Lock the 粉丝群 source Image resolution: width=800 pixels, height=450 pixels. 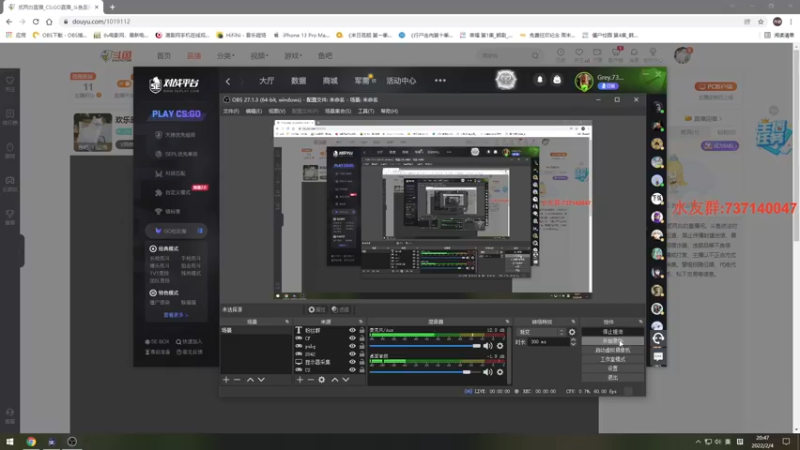click(362, 330)
